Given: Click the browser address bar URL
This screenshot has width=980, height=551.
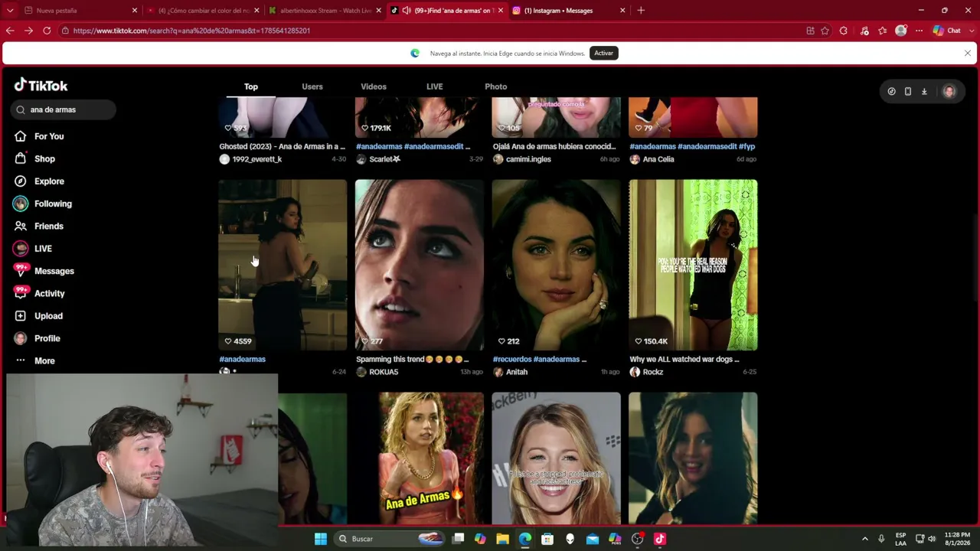Looking at the screenshot, I should click(191, 31).
